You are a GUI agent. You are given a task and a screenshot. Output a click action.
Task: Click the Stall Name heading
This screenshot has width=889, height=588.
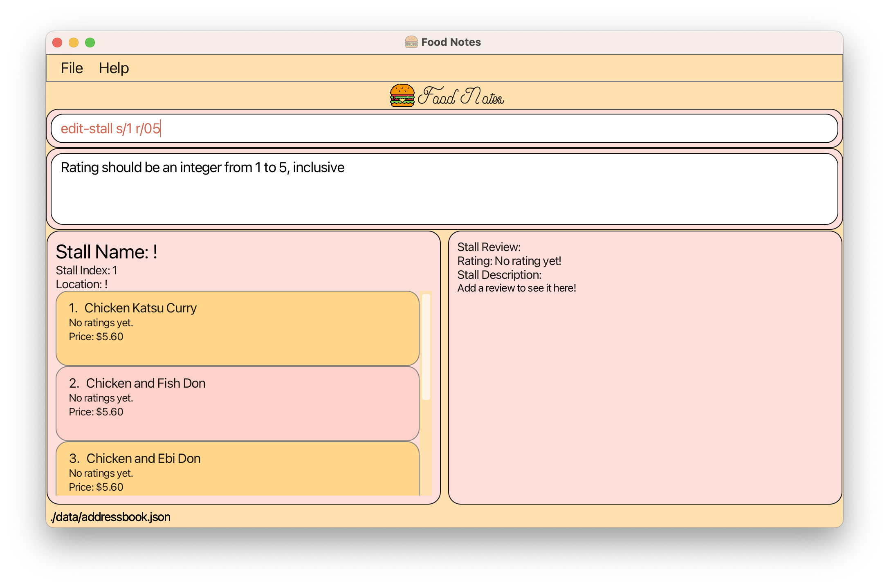[107, 252]
